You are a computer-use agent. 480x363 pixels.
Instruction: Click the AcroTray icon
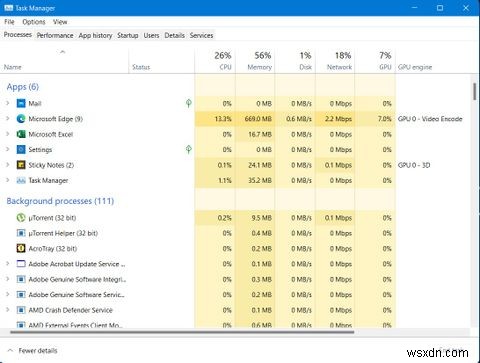point(21,248)
